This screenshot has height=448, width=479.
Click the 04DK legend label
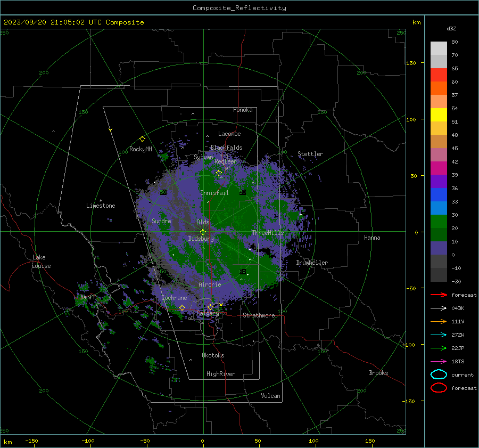tap(458, 308)
